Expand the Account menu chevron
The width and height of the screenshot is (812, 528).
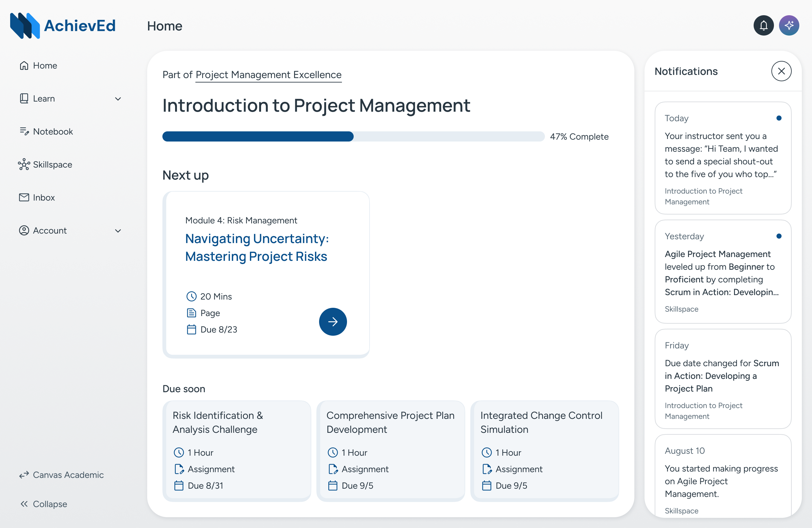pos(118,231)
